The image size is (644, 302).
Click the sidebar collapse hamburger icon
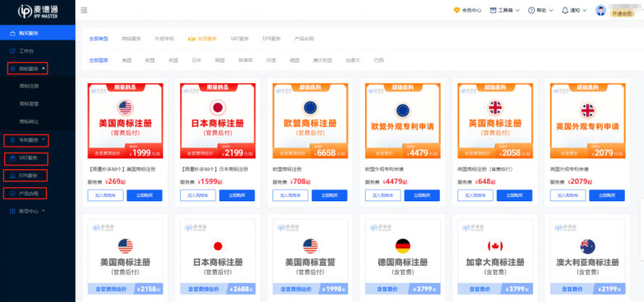83,10
